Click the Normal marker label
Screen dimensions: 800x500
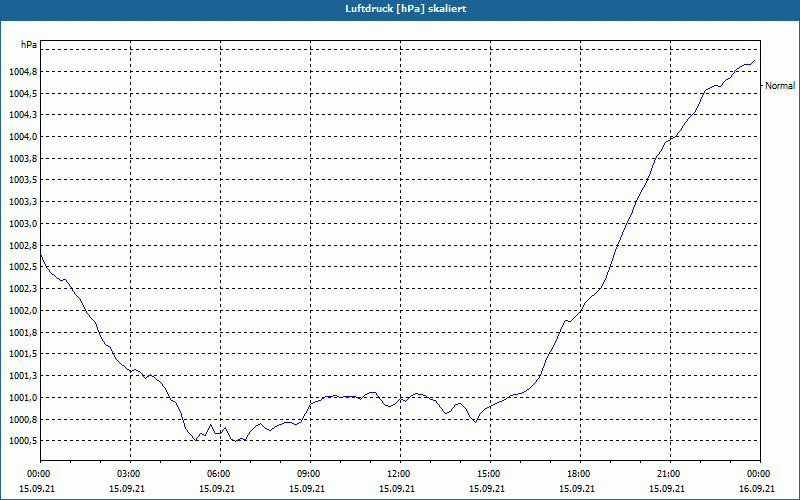(780, 86)
